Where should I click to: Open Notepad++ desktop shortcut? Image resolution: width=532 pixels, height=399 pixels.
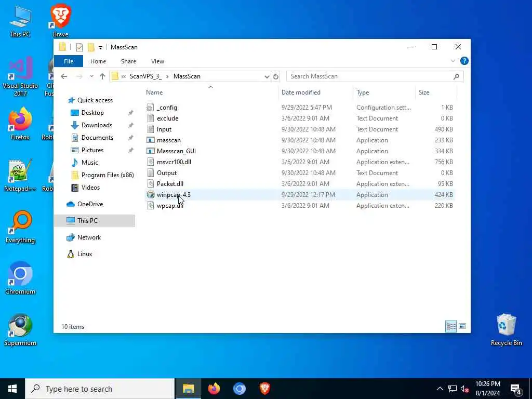click(20, 176)
